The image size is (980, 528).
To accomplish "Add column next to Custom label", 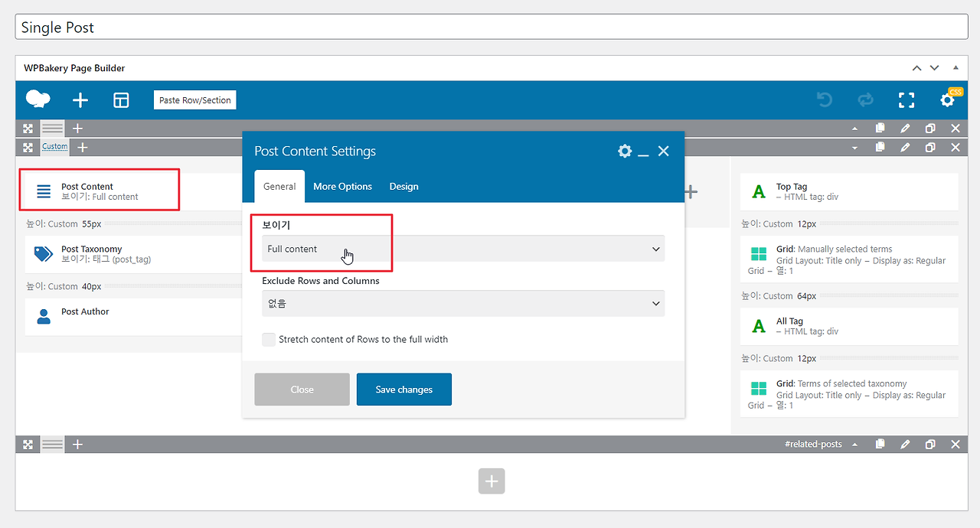I will click(83, 147).
